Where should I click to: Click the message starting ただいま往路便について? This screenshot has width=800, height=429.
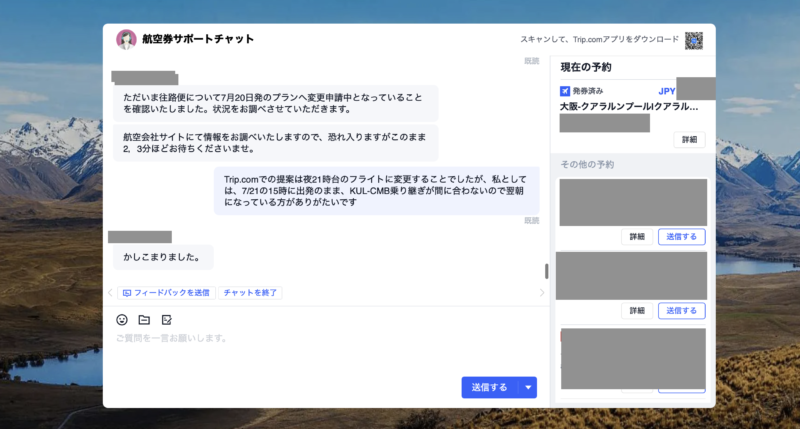(276, 103)
